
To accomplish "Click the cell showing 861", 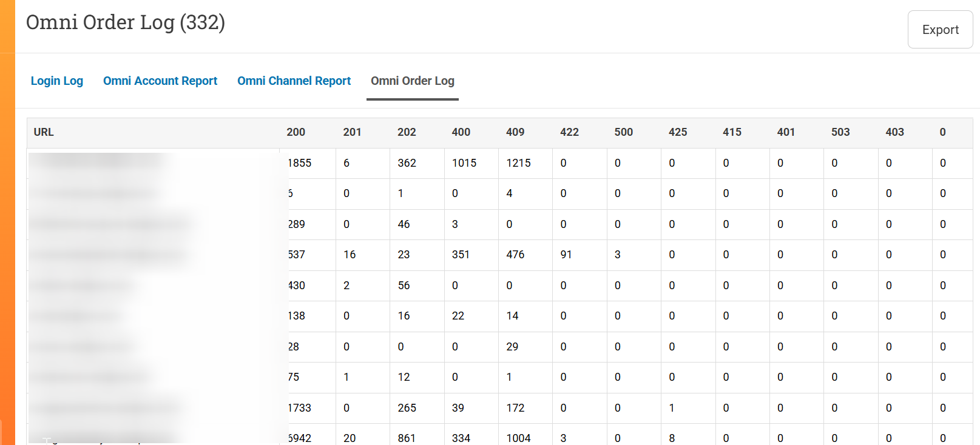I will click(407, 438).
